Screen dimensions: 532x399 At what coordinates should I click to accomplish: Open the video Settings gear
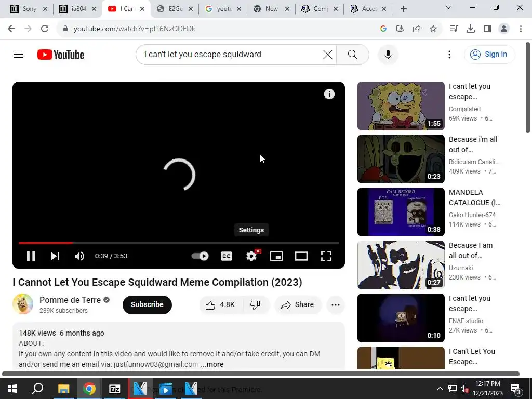coord(251,256)
